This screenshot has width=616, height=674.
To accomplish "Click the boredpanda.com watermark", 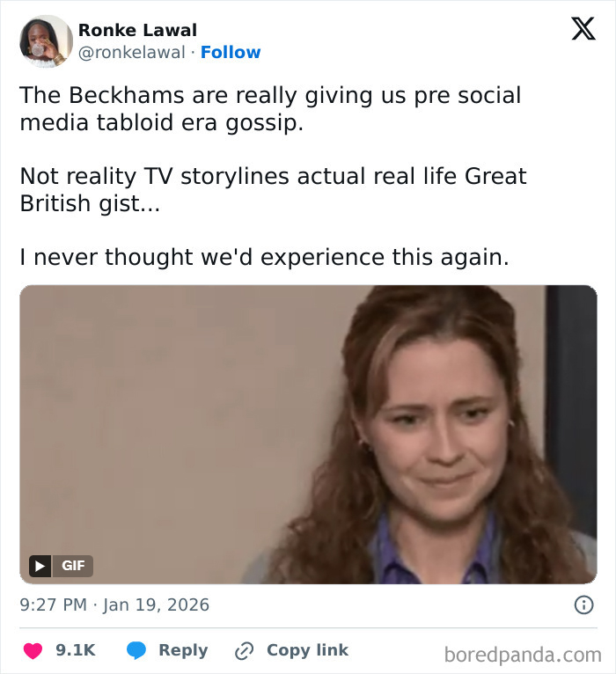I will click(522, 654).
